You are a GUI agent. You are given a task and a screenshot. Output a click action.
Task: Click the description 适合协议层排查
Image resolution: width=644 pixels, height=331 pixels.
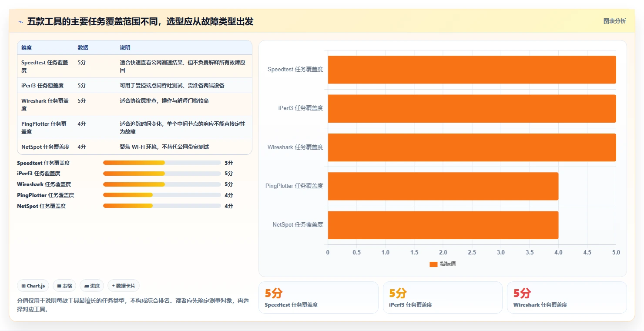point(164,101)
